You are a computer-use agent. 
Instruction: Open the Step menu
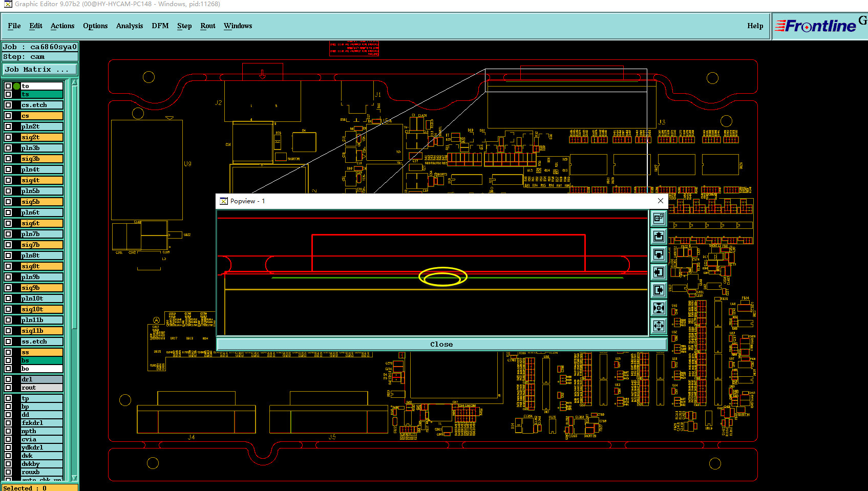(184, 26)
